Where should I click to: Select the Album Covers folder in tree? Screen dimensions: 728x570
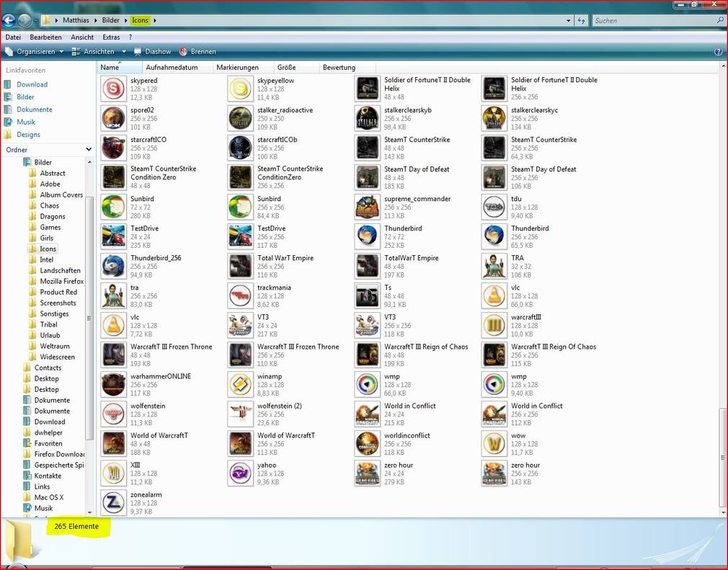pos(61,195)
